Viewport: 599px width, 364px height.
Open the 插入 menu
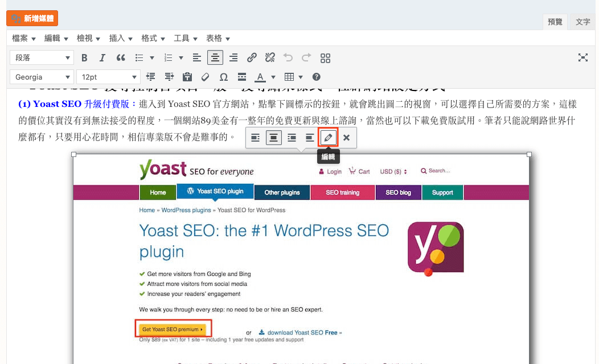121,38
